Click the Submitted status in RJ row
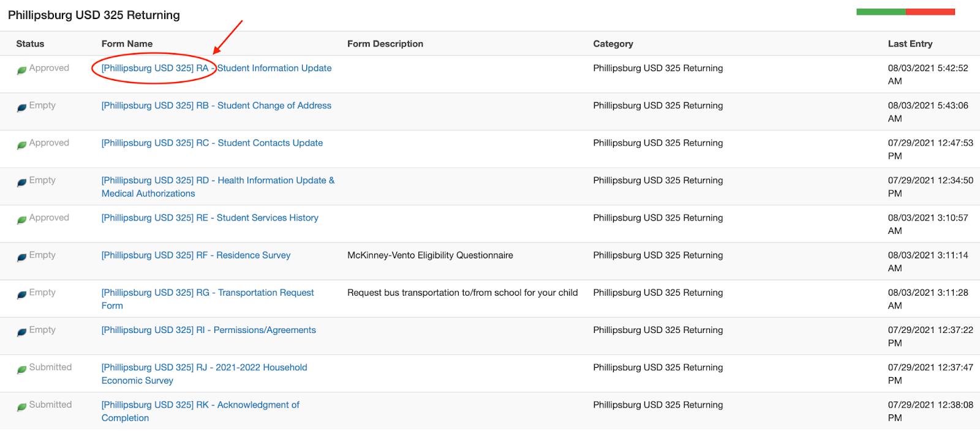The height and width of the screenshot is (434, 980). (50, 367)
